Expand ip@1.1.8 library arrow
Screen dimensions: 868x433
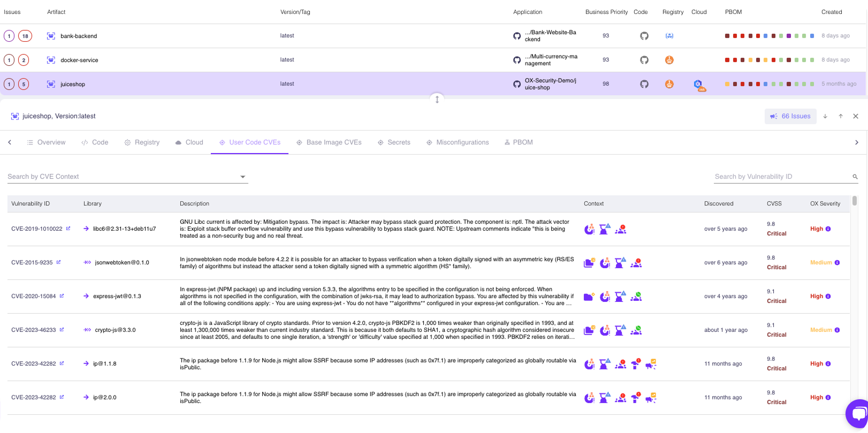pos(86,363)
